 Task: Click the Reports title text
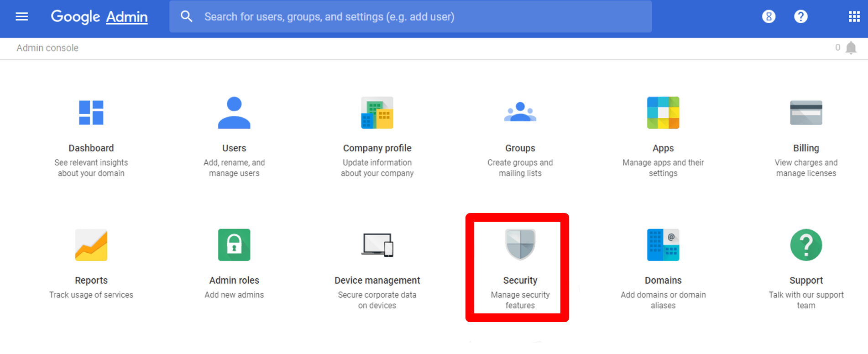pos(91,281)
